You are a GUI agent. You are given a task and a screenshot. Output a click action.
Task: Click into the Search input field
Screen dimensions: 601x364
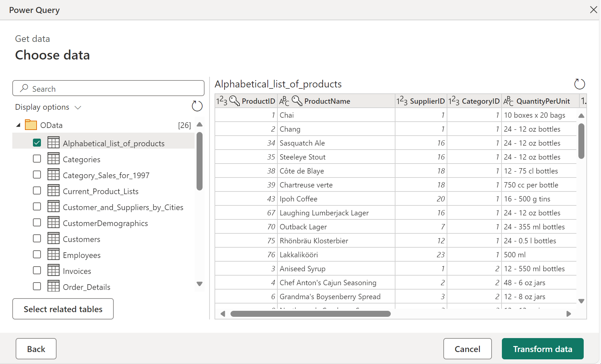[113, 89]
